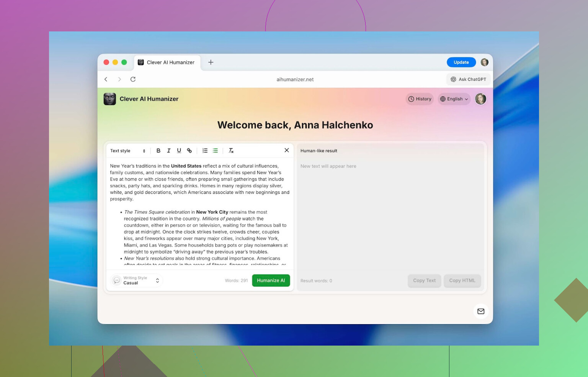The height and width of the screenshot is (377, 588).
Task: Open a new browser tab
Action: tap(211, 62)
